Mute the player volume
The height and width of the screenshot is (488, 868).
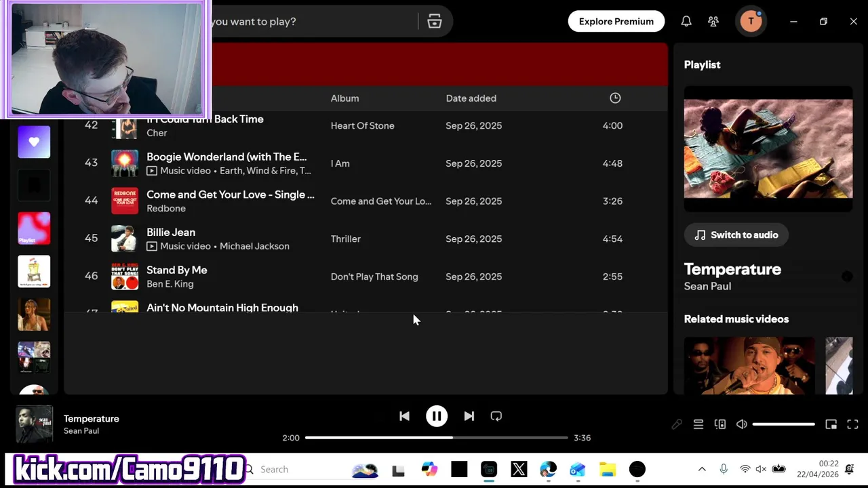(x=742, y=424)
